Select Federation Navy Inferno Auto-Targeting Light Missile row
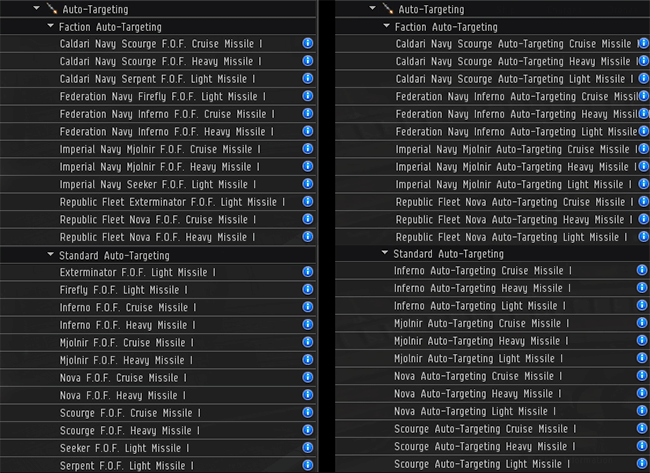 (x=492, y=131)
